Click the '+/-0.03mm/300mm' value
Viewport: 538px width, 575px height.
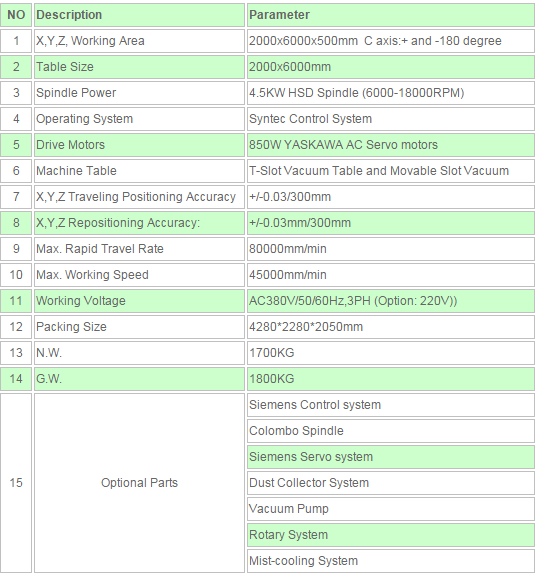coord(391,223)
